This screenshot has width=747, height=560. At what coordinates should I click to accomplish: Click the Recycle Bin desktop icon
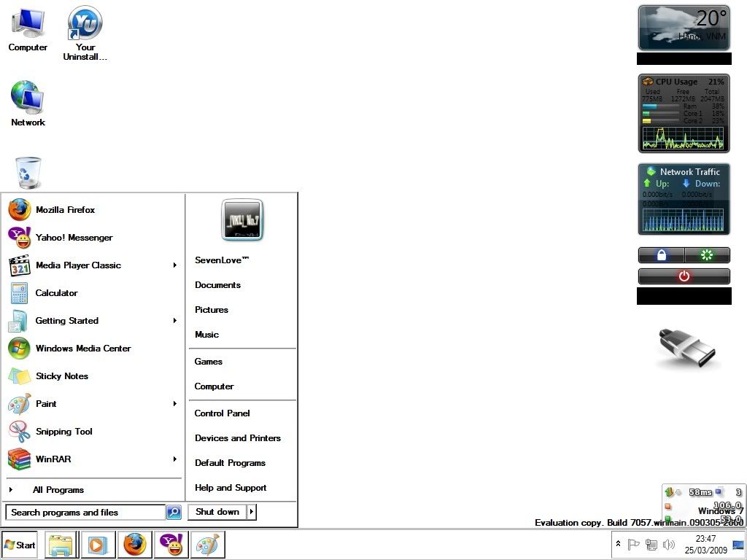[28, 174]
